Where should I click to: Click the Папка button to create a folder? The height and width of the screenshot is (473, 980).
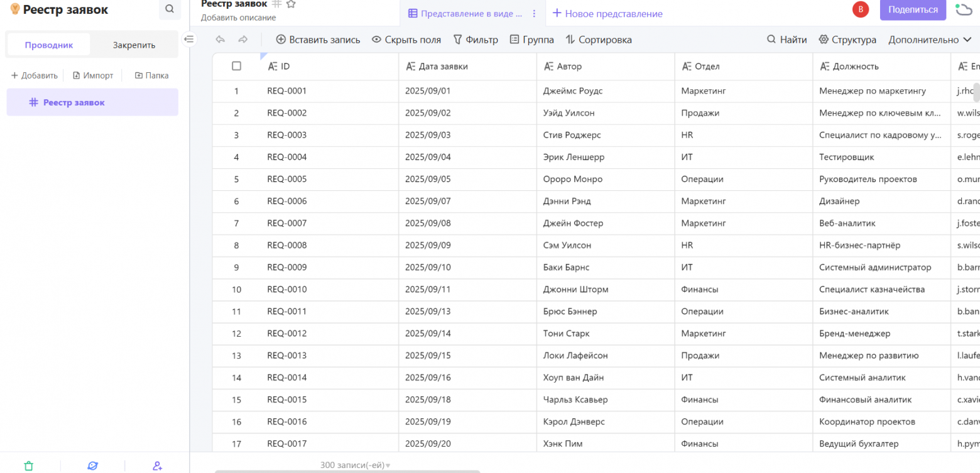151,75
